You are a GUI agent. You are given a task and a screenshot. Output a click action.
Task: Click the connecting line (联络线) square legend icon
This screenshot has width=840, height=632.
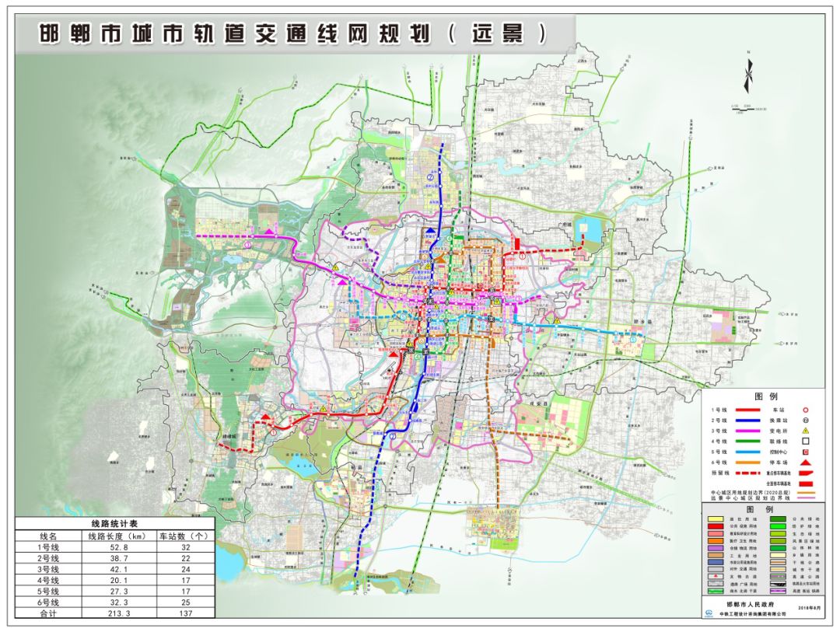tap(806, 441)
